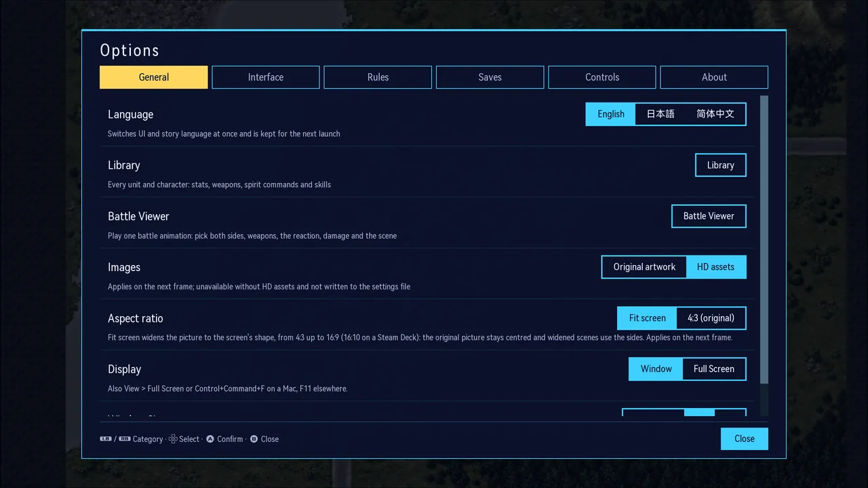
Task: Click the Language setting heading
Action: pyautogui.click(x=130, y=115)
